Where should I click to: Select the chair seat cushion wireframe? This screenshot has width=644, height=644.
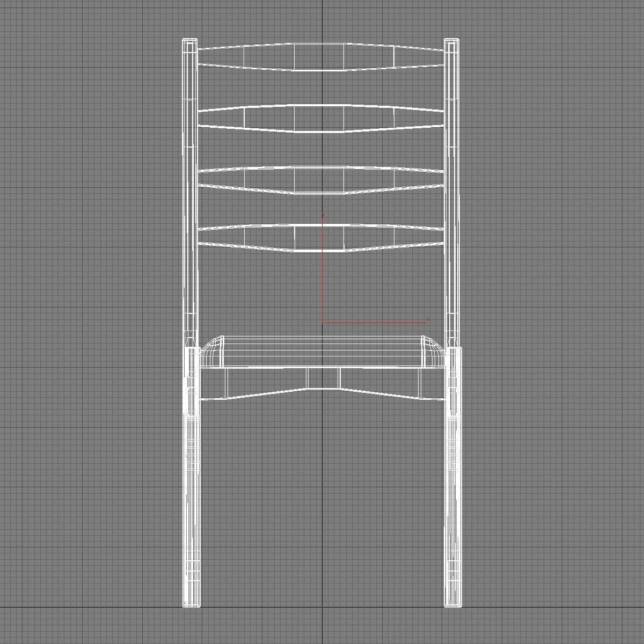tap(321, 352)
